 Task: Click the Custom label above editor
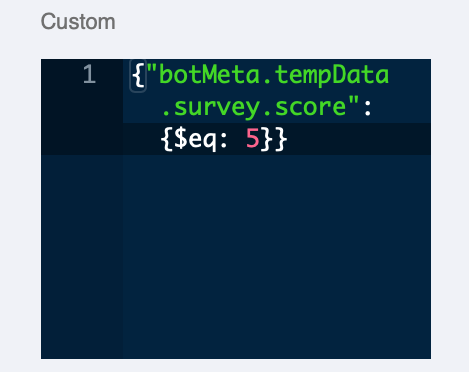point(78,22)
